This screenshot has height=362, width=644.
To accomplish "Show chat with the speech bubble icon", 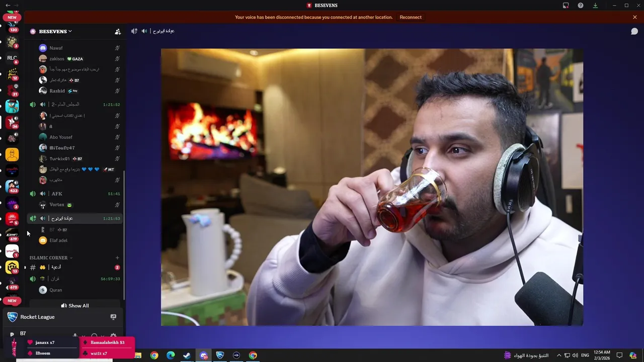I will pyautogui.click(x=634, y=31).
